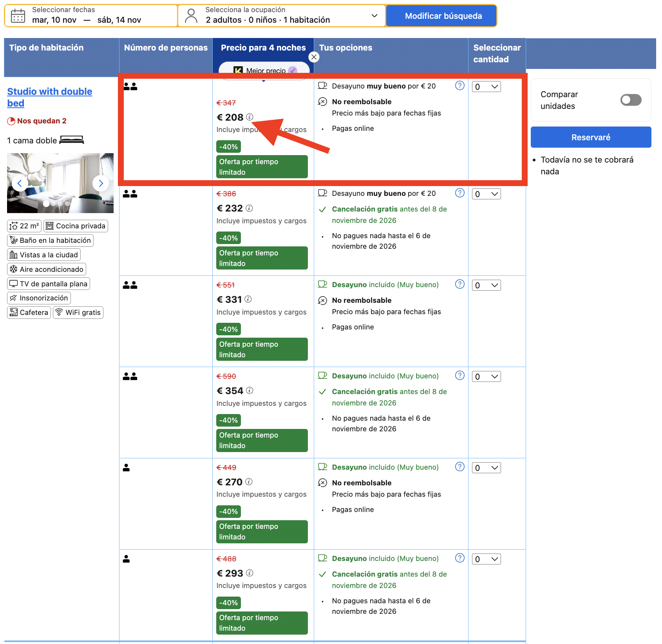
Task: Open help icon for € 331 option
Action: tap(460, 284)
